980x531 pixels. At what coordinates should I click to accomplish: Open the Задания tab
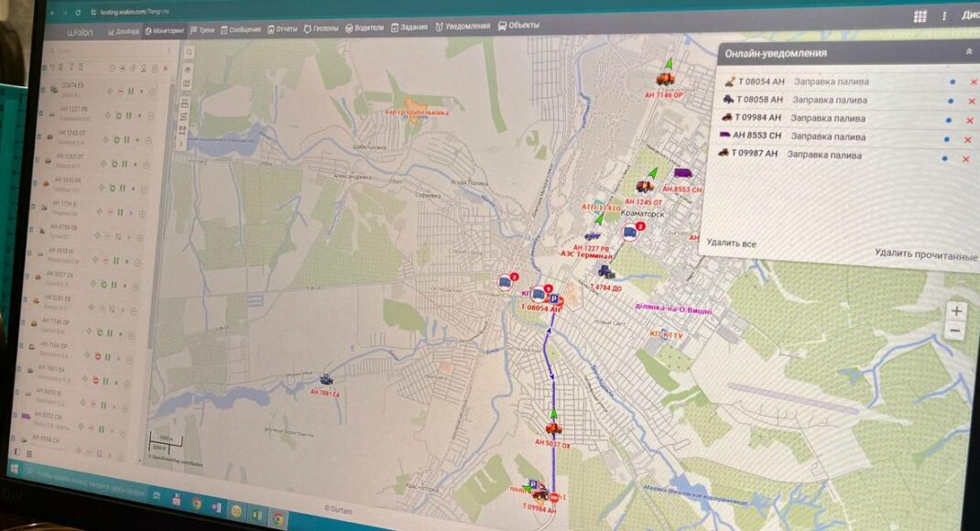tap(409, 27)
